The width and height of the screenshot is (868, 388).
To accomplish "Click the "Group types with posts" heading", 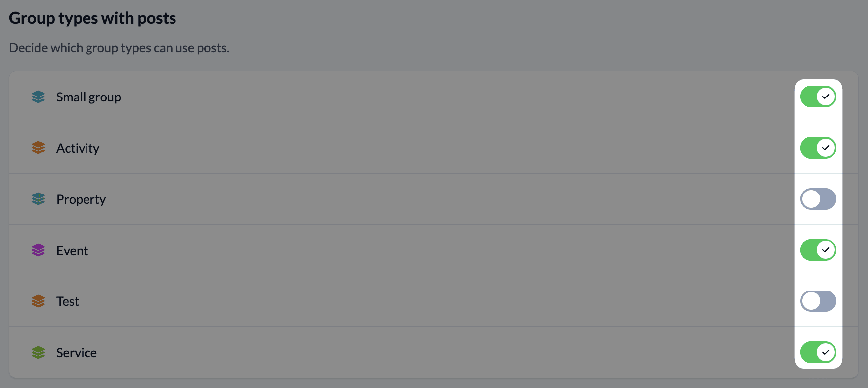I will click(x=92, y=18).
